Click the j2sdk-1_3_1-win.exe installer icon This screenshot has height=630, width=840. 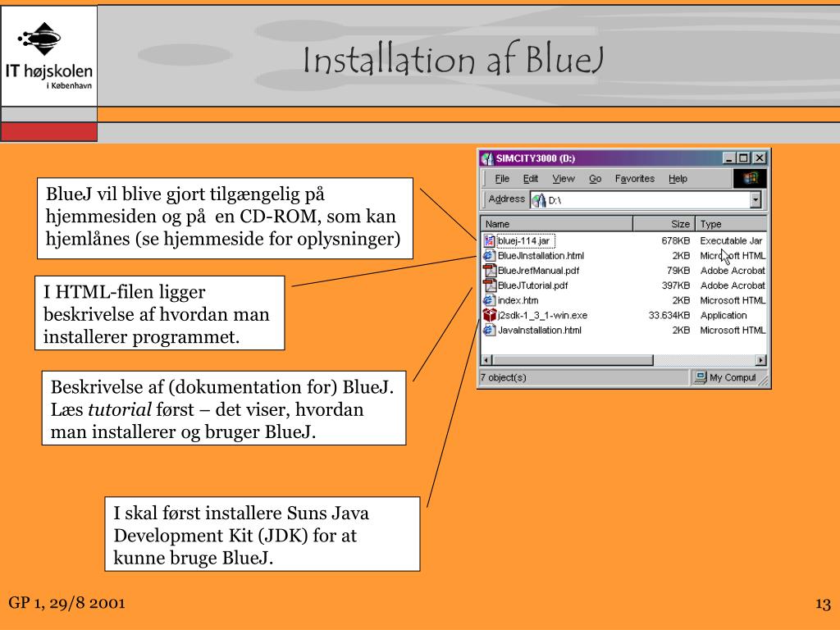click(489, 316)
